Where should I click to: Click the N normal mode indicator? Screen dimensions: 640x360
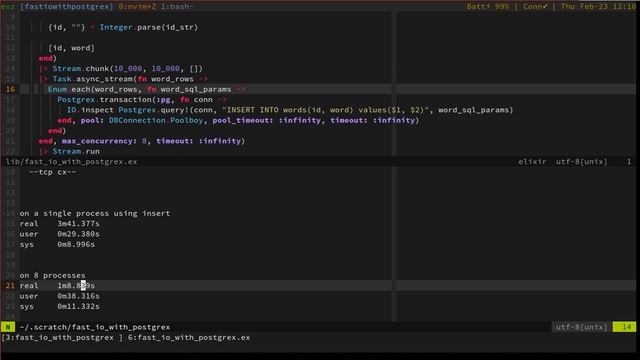pyautogui.click(x=8, y=327)
